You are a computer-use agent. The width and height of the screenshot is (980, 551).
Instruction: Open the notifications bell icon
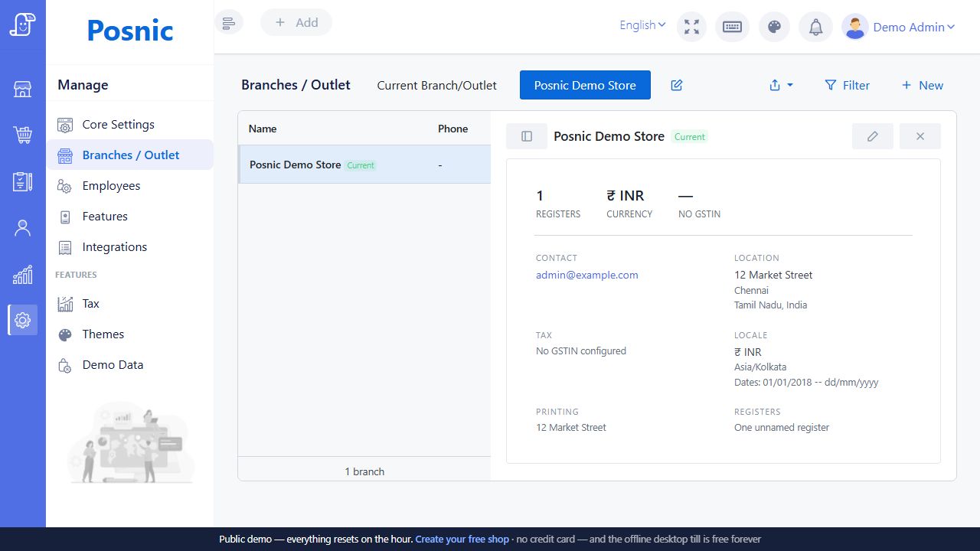[x=816, y=27]
